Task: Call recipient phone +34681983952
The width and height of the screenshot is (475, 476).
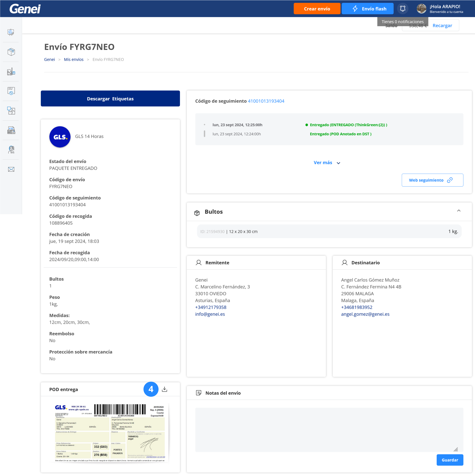Action: [x=357, y=307]
